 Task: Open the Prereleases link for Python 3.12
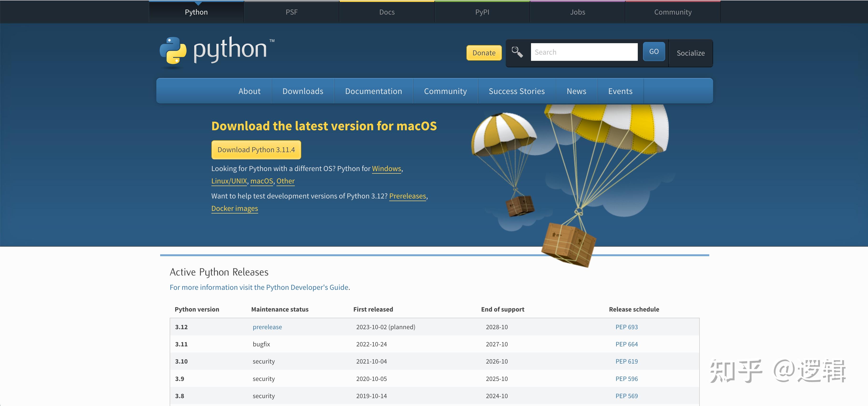407,196
